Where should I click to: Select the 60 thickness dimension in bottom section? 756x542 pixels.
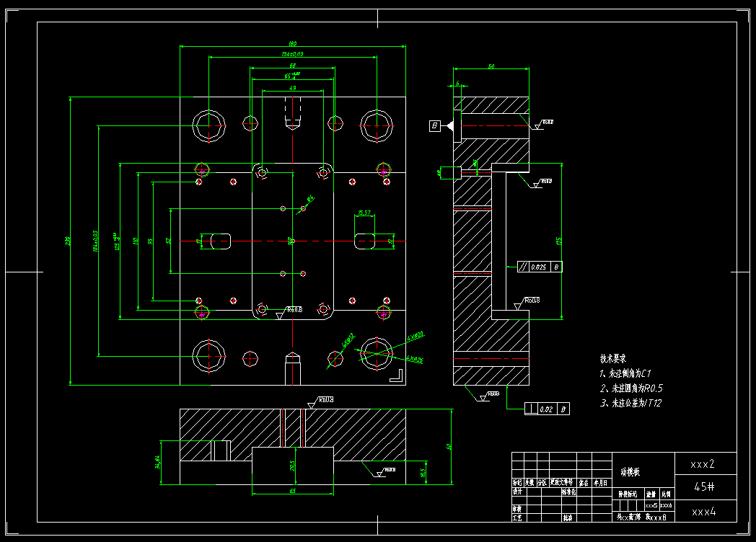coord(449,447)
